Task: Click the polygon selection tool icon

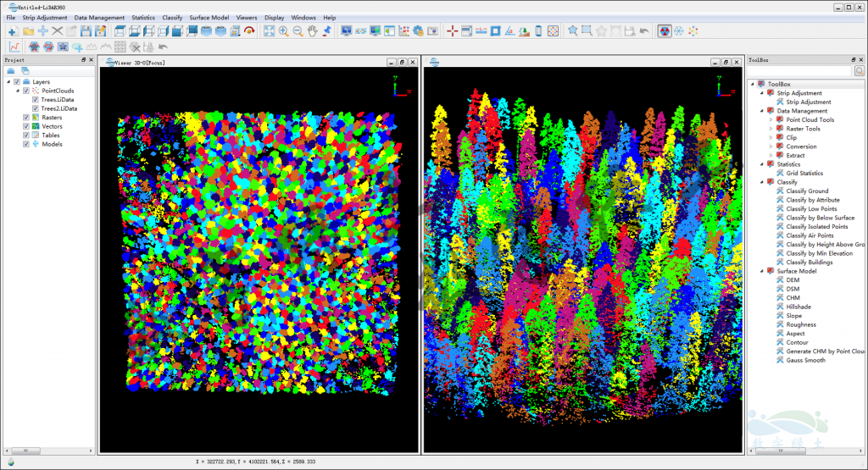Action: [573, 31]
